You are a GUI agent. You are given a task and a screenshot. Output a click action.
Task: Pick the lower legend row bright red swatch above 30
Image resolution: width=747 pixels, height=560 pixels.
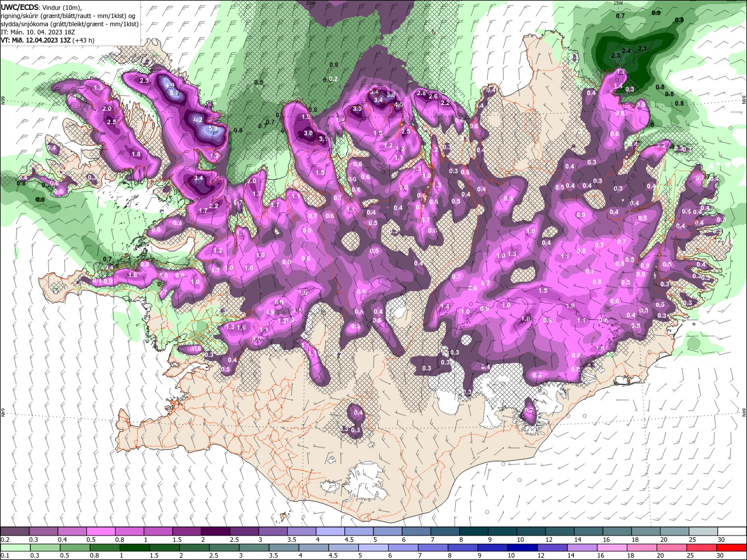731,548
